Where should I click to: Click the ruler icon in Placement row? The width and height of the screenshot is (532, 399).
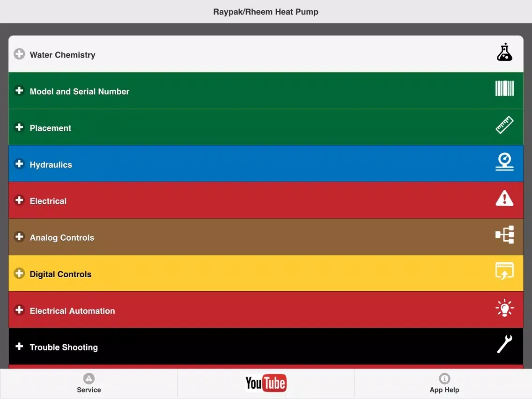click(x=504, y=125)
